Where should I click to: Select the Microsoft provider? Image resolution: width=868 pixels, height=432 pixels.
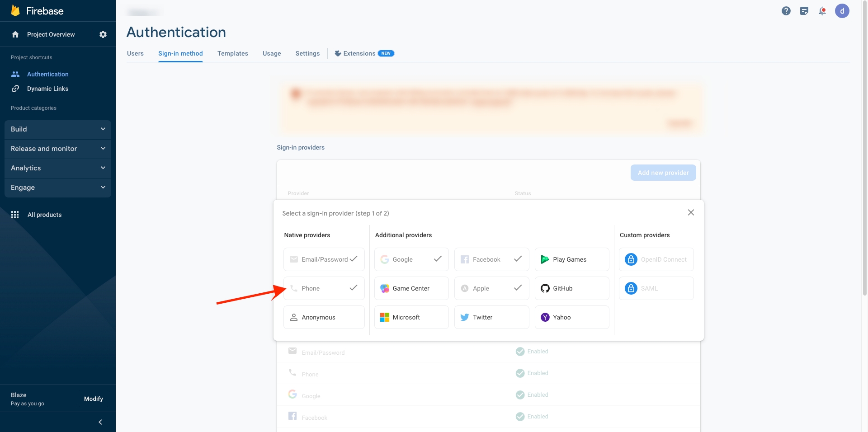tap(411, 317)
